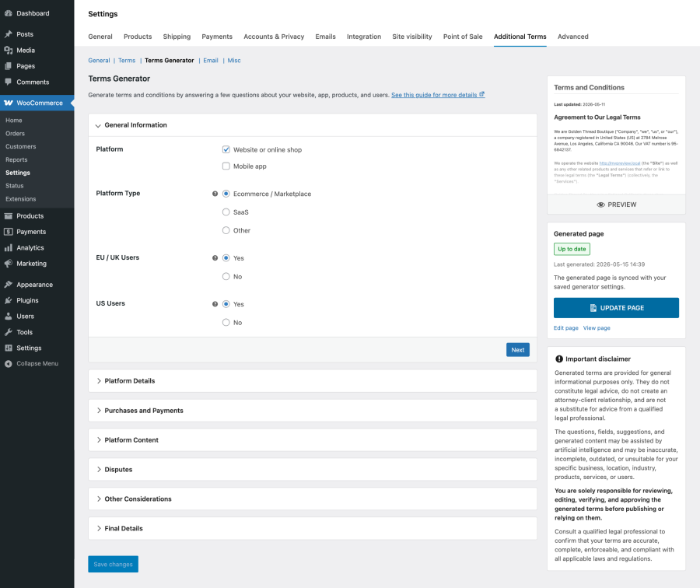Click the Products archive icon
The image size is (700, 588).
coord(8,215)
